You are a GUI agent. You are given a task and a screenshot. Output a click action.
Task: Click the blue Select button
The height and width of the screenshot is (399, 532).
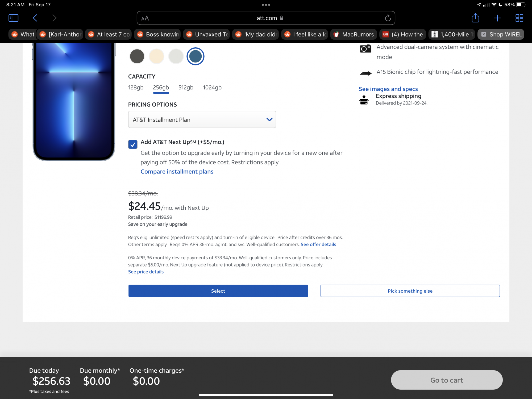pyautogui.click(x=218, y=291)
